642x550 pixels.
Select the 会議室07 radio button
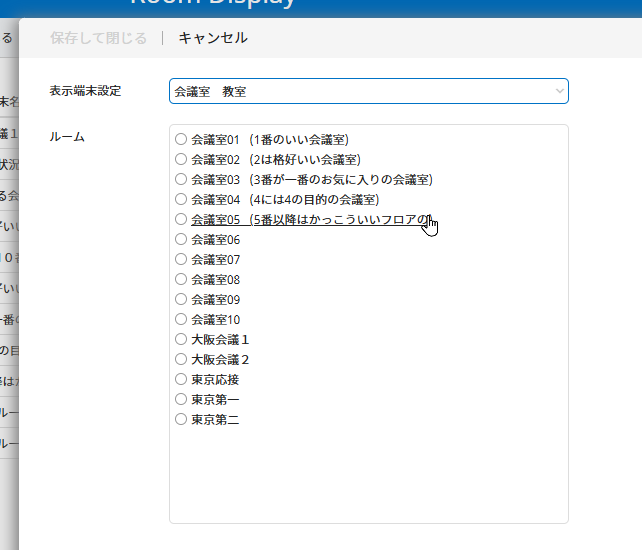181,259
